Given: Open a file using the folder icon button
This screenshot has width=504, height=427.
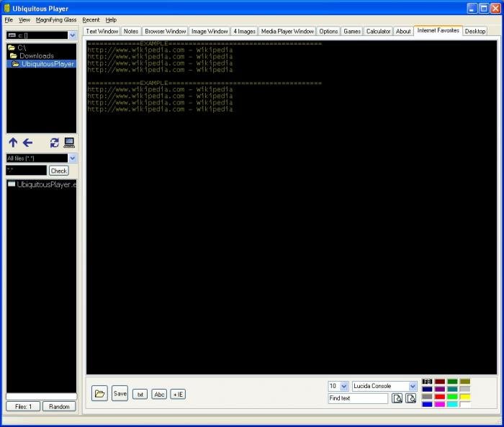Looking at the screenshot, I should 99,394.
